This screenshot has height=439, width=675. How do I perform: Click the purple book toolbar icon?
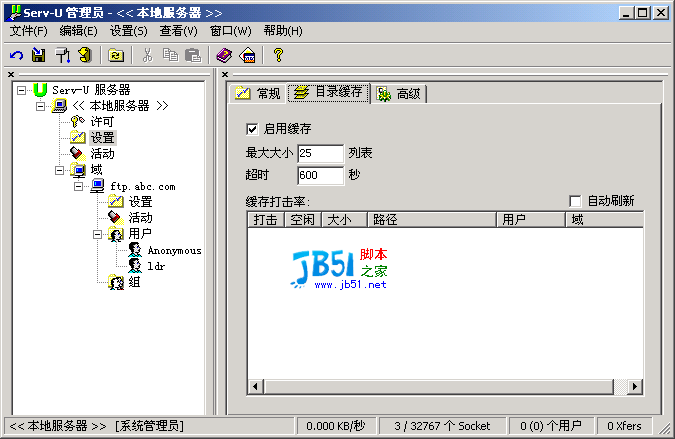point(224,56)
